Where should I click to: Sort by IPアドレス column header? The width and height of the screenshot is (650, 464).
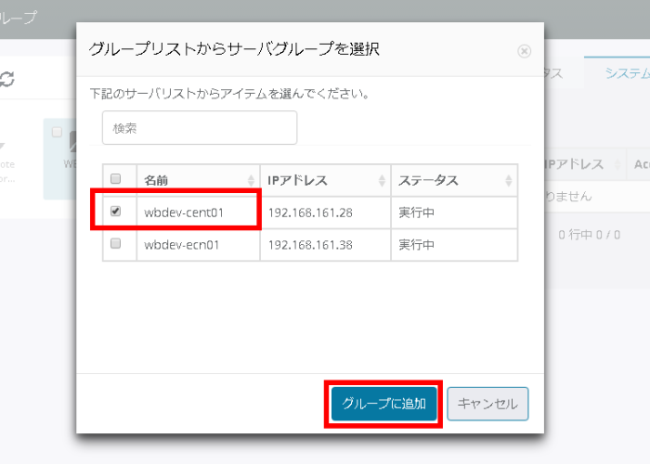tap(299, 180)
